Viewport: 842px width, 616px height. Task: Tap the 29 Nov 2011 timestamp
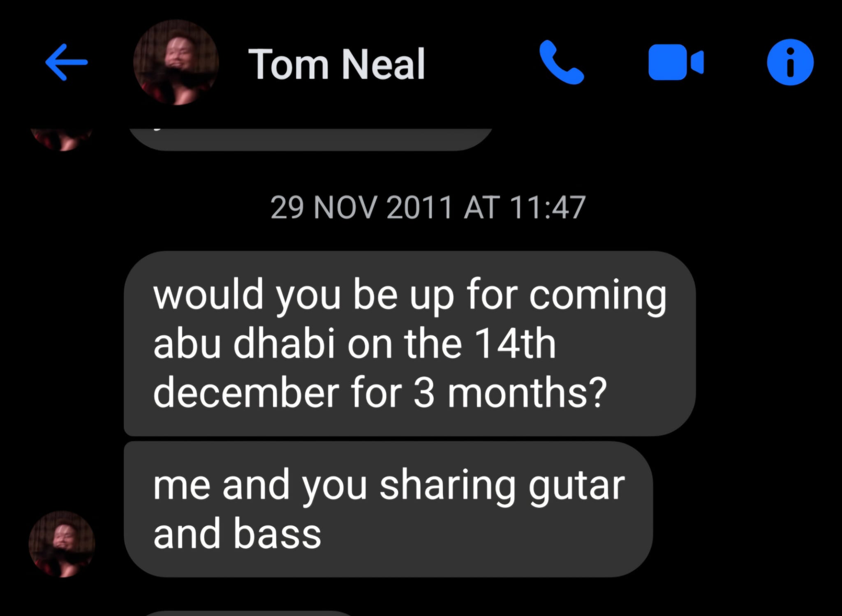[428, 208]
